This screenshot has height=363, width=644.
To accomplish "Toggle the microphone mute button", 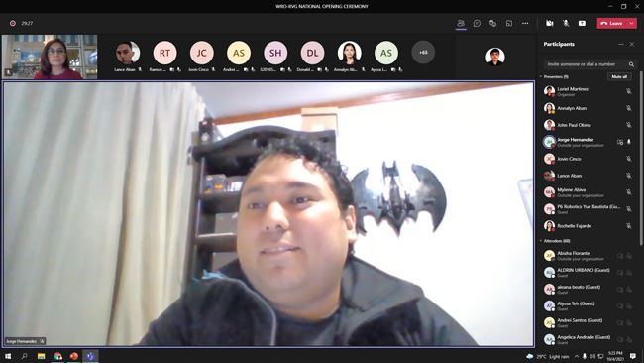I will pos(566,24).
